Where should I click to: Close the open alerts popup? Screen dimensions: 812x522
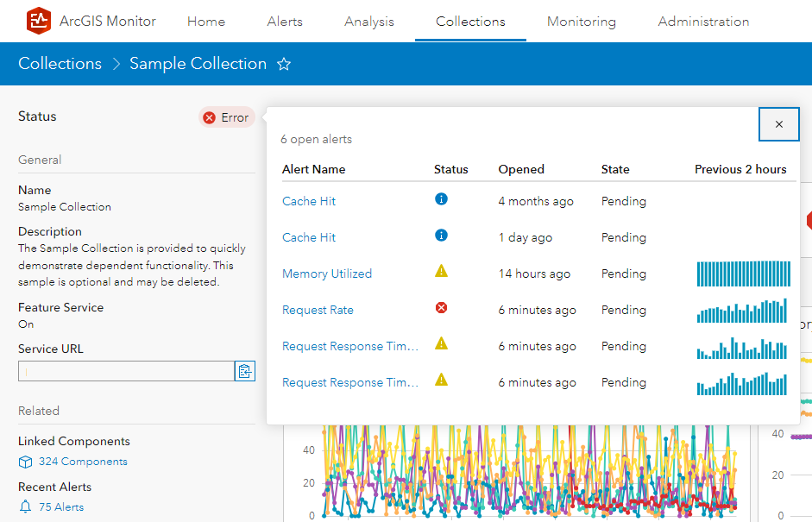click(779, 124)
